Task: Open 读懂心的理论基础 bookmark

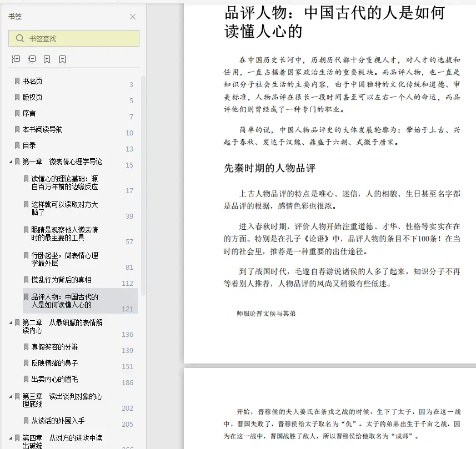Action: coord(64,183)
